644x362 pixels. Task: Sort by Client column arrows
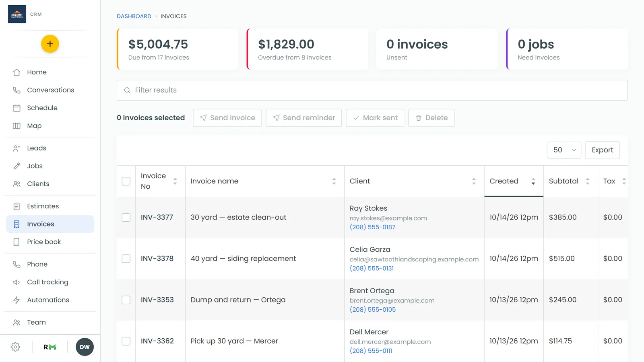click(x=474, y=181)
